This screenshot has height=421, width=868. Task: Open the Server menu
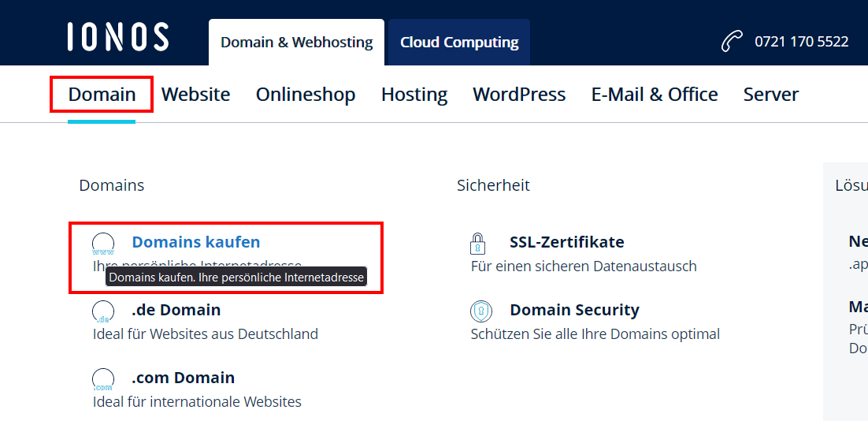(771, 95)
